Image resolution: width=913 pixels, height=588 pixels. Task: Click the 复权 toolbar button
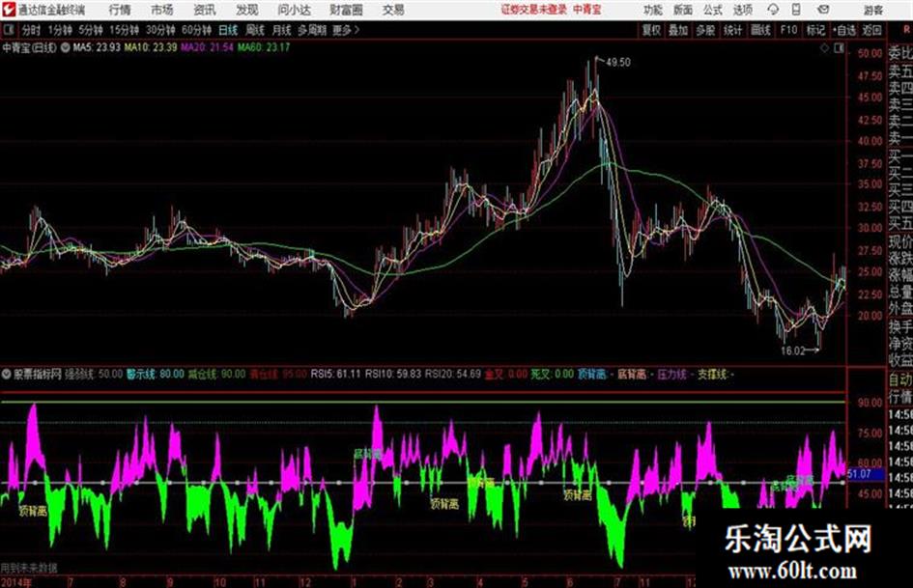pyautogui.click(x=651, y=30)
